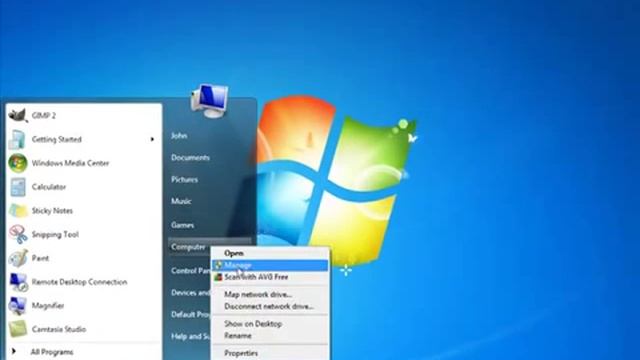Open the Music library link
The image size is (640, 360).
(x=181, y=201)
